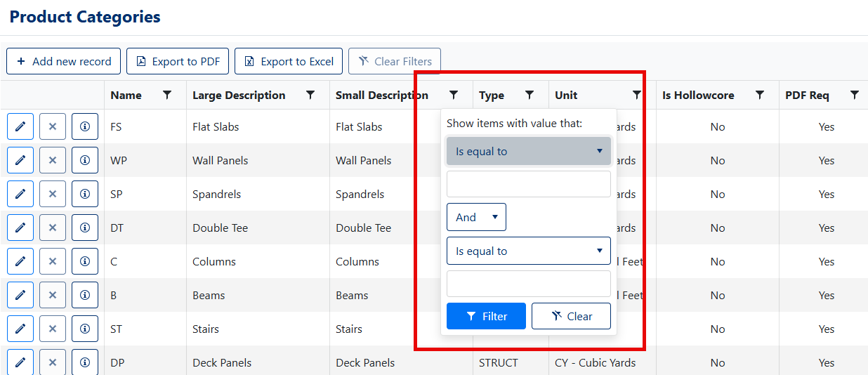Click the blue Filter button

point(487,316)
